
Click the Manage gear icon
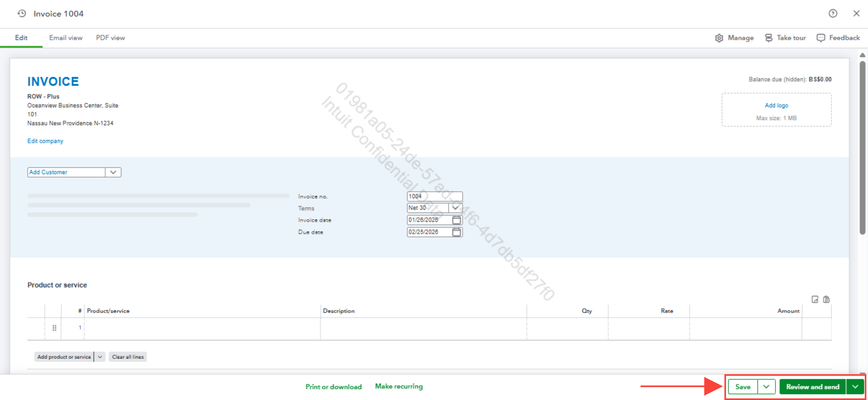point(719,38)
